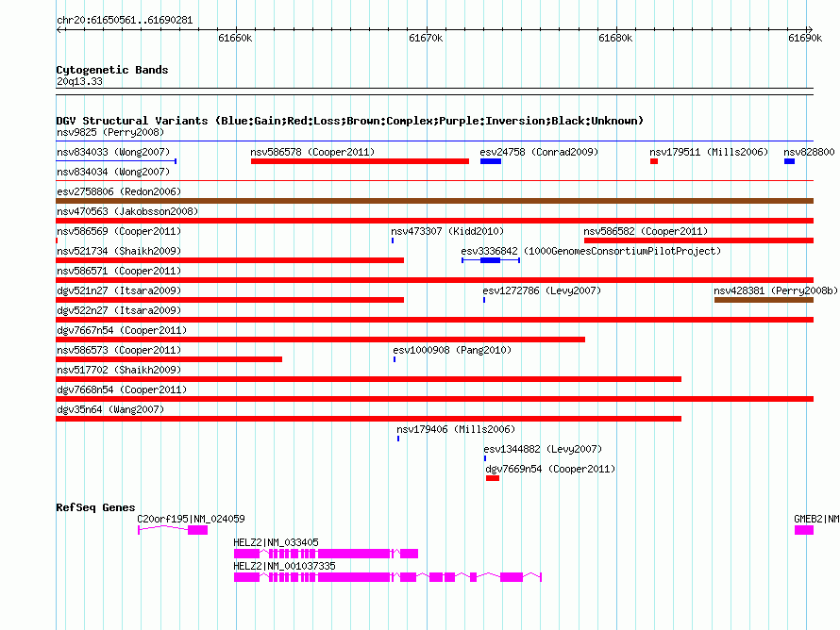Select the nsv586573 (Cooper2011) red bar
This screenshot has height=630, width=840.
click(169, 359)
